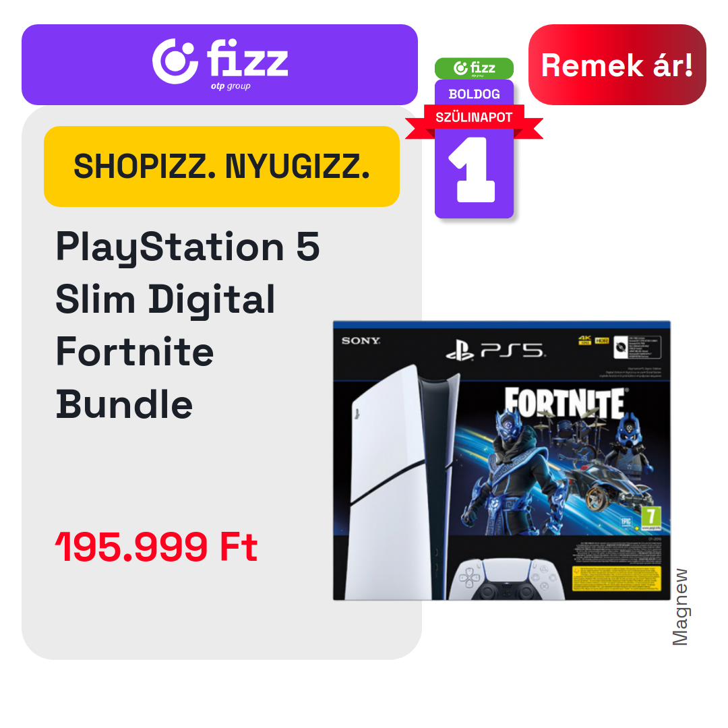Click the 'otp group' text under fizz
728x728 pixels.
(x=231, y=86)
